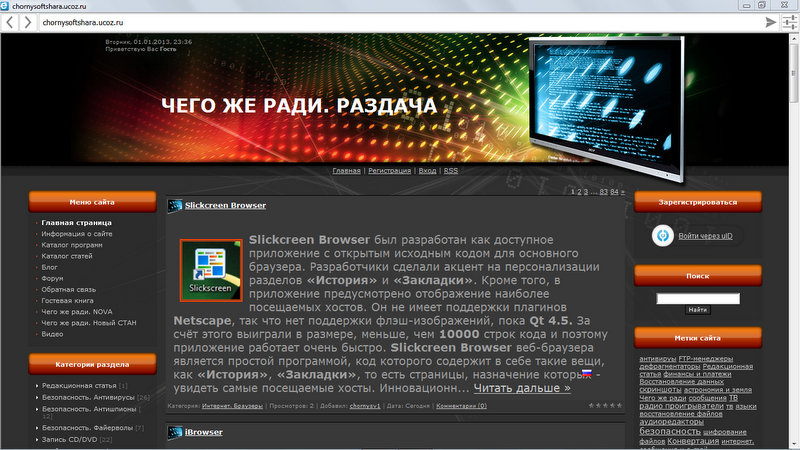This screenshot has height=450, width=800.
Task: Open the Безопасность. Антивирусы category
Action: pos(88,397)
